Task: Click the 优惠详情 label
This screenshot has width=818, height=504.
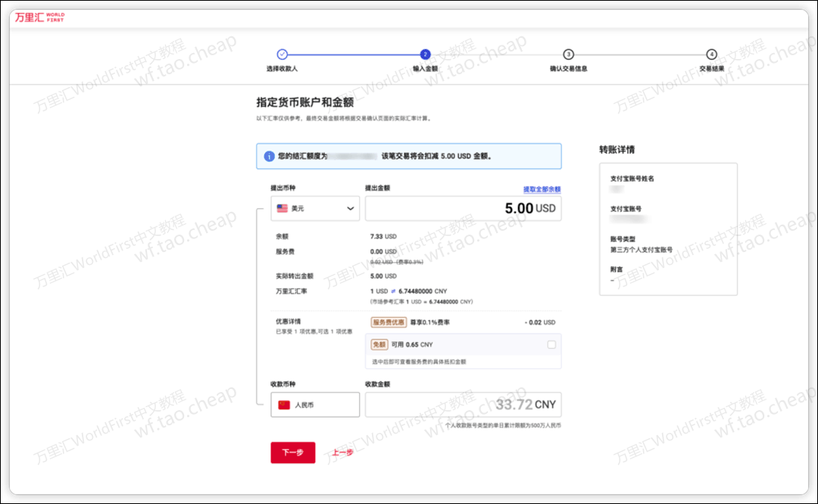Action: 288,322
